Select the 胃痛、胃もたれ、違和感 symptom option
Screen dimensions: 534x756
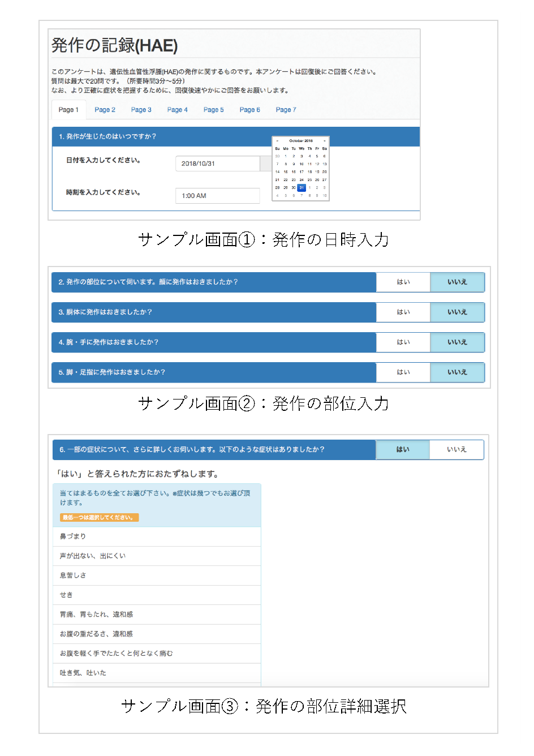click(x=157, y=614)
